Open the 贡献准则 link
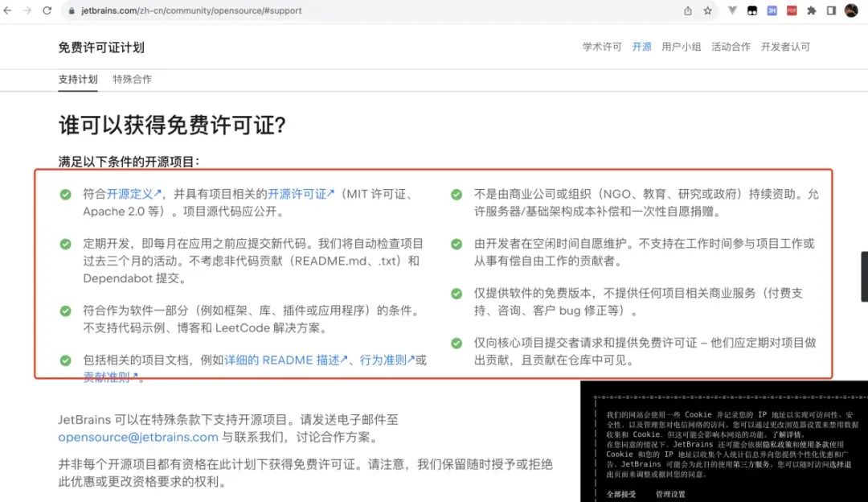Viewport: 868px width, 502px height. pos(110,377)
